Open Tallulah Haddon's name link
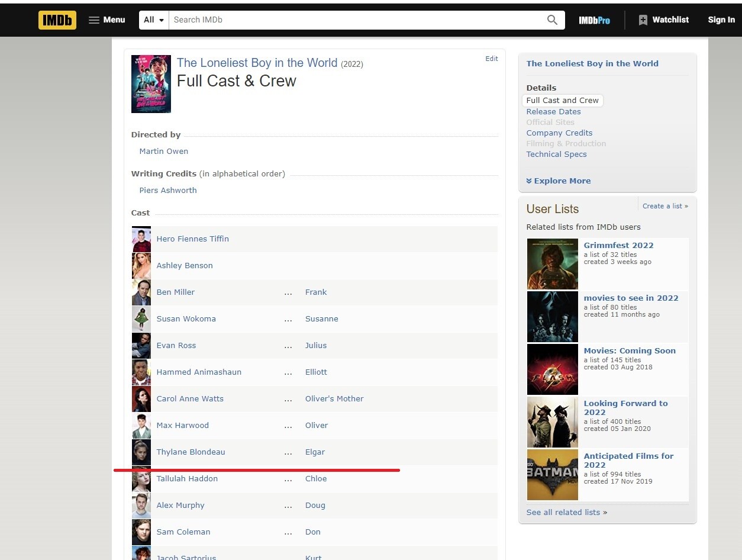This screenshot has height=560, width=742. (x=187, y=478)
